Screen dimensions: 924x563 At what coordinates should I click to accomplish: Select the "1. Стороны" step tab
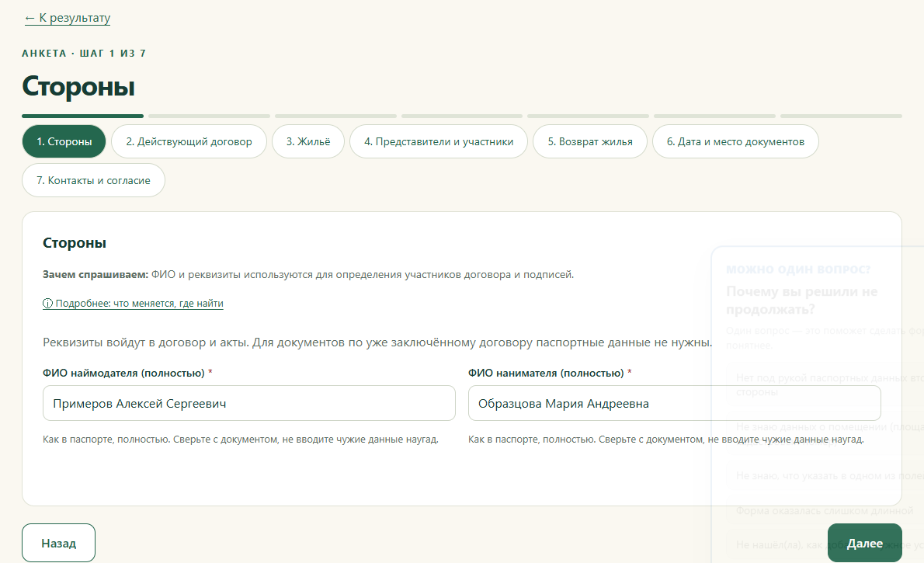[x=64, y=141]
